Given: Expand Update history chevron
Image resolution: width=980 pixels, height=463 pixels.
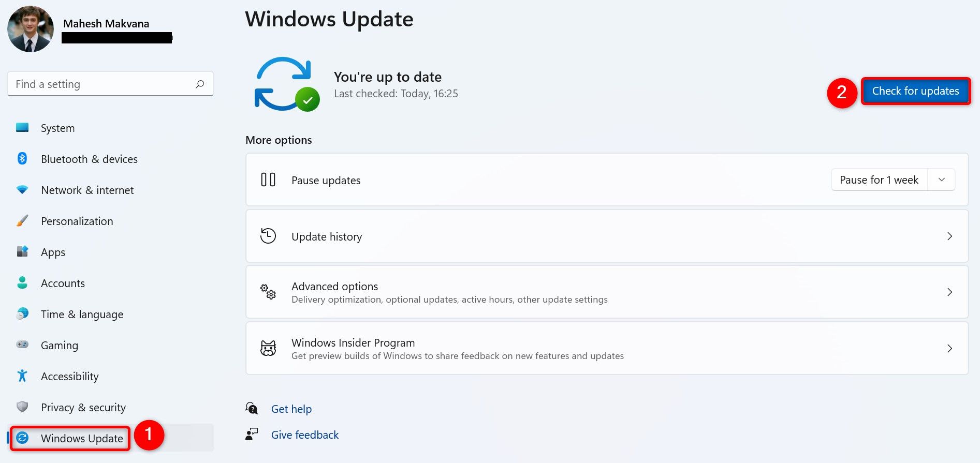Looking at the screenshot, I should 949,236.
